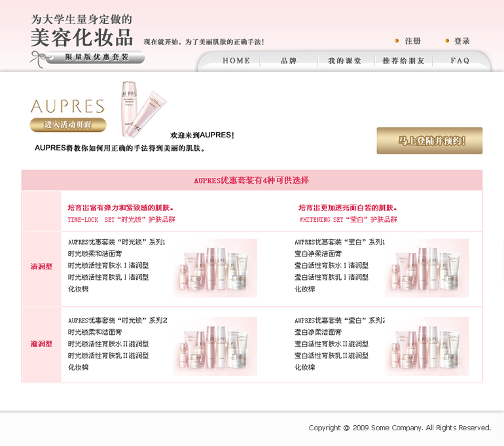Viewport: 504px width, 446px height.
Task: Click the AUPRES brand logo
Action: (68, 107)
